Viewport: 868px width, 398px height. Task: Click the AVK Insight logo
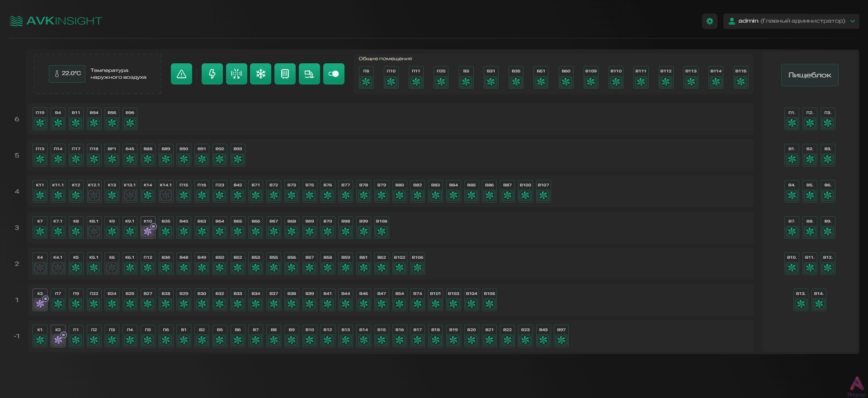tap(56, 21)
